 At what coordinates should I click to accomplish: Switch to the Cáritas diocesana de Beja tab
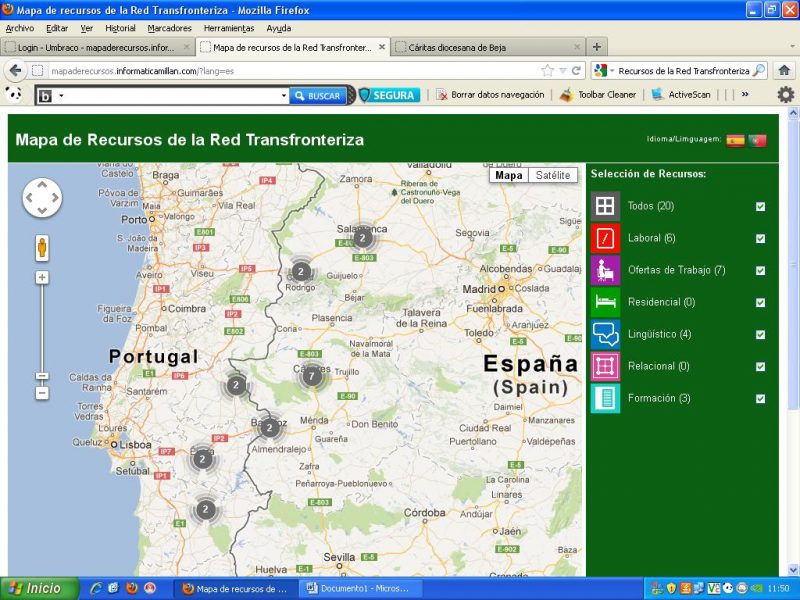coord(485,47)
